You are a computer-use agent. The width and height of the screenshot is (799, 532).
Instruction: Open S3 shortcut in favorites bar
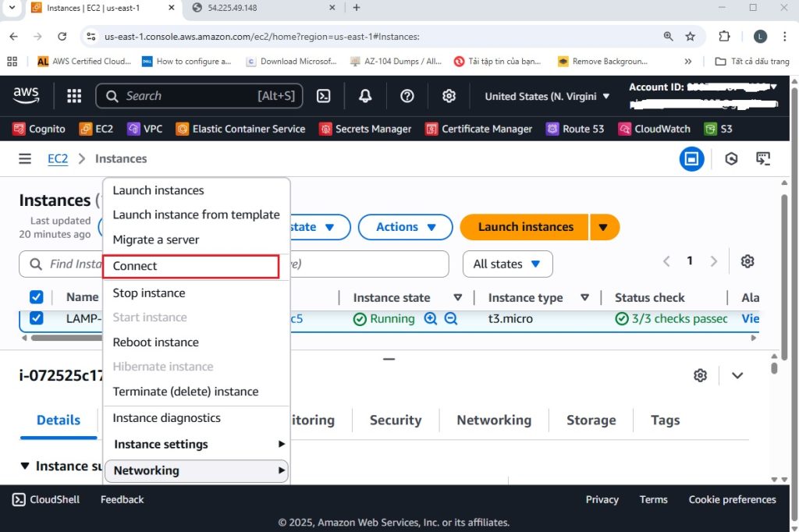pos(719,129)
